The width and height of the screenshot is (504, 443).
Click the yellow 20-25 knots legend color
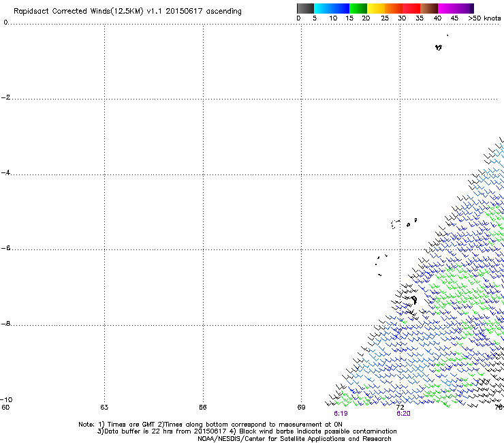(376, 8)
